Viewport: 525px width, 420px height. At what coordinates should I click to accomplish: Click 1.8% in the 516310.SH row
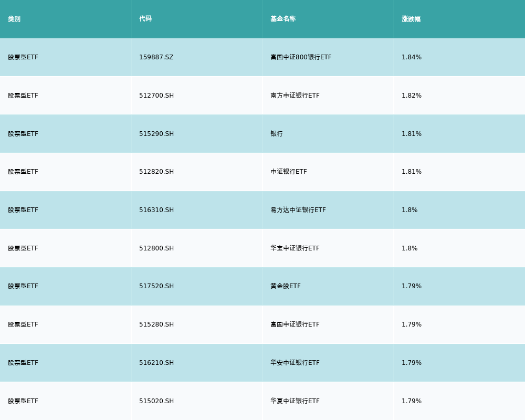coord(409,210)
